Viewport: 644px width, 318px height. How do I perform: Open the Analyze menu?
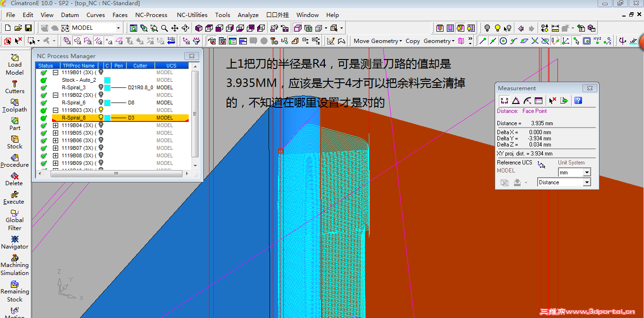248,15
